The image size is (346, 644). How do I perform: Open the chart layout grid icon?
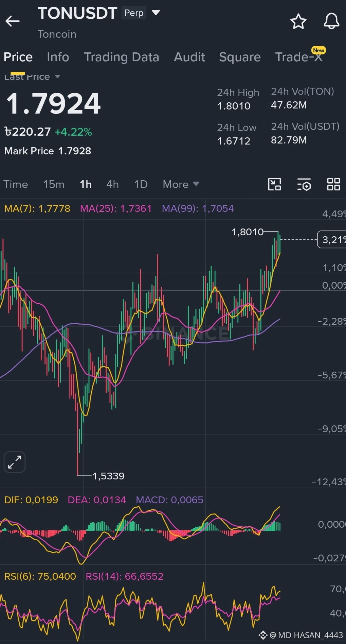coord(333,184)
